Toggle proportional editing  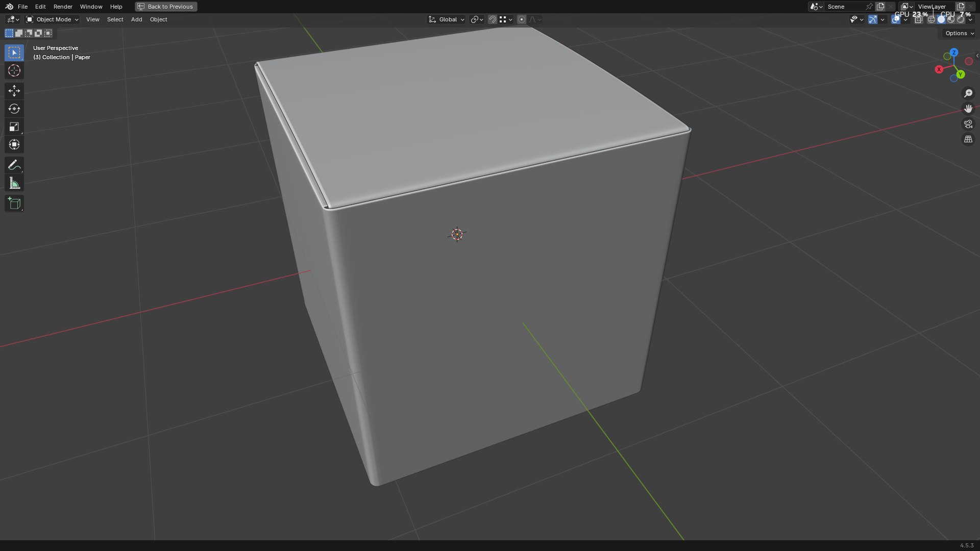tap(521, 19)
